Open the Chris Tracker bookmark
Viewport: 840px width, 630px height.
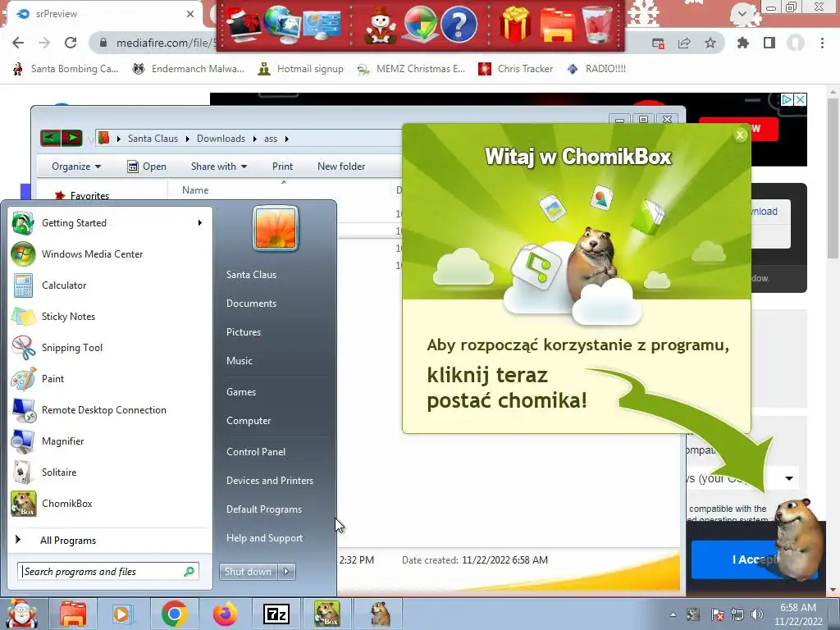tap(515, 69)
